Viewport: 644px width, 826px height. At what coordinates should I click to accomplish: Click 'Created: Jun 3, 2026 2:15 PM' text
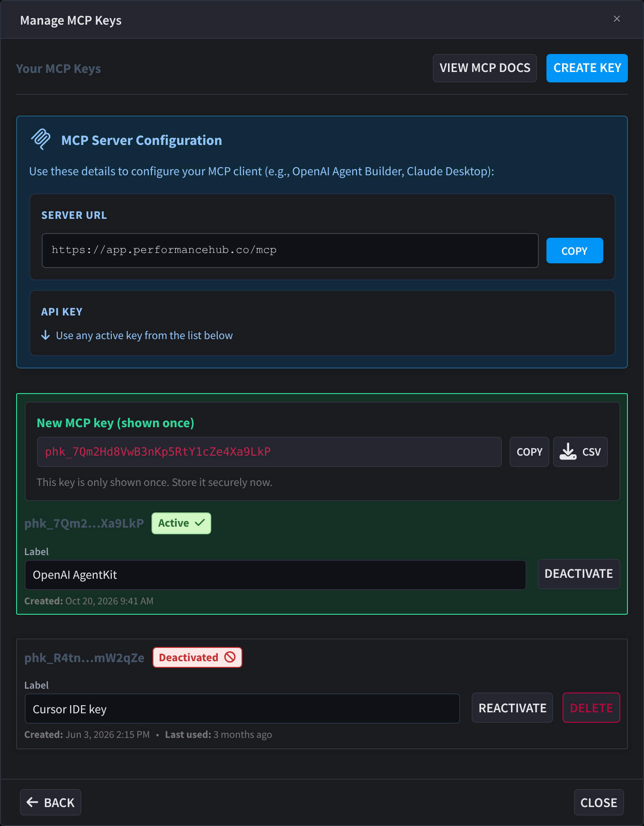point(87,735)
